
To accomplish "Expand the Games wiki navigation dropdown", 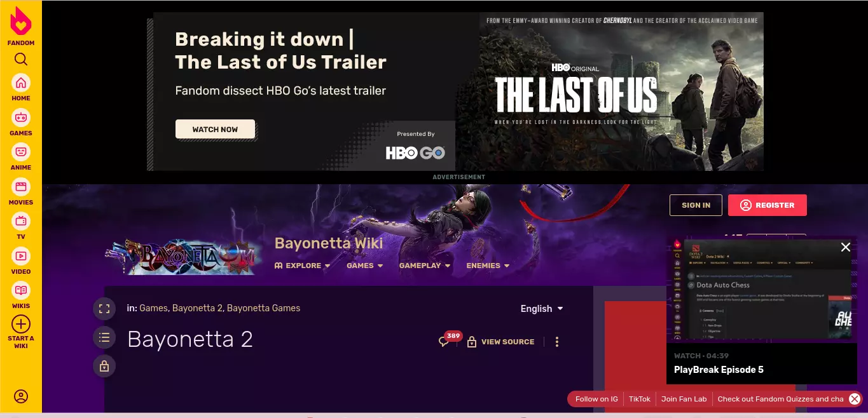I will 365,266.
